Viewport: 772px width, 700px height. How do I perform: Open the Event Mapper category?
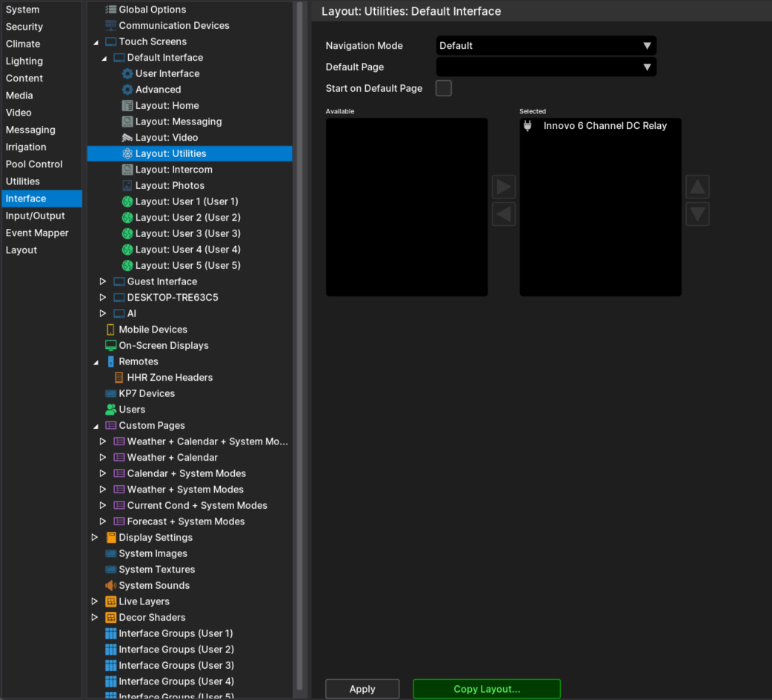[37, 233]
